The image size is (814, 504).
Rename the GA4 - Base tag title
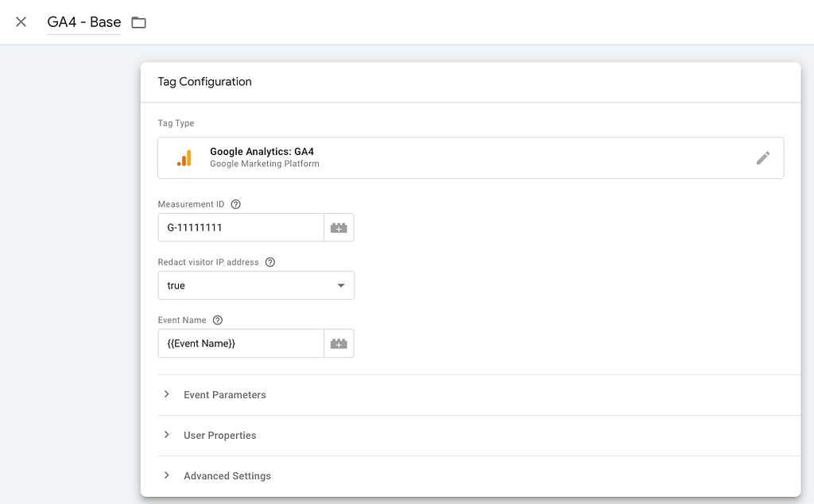coord(84,21)
